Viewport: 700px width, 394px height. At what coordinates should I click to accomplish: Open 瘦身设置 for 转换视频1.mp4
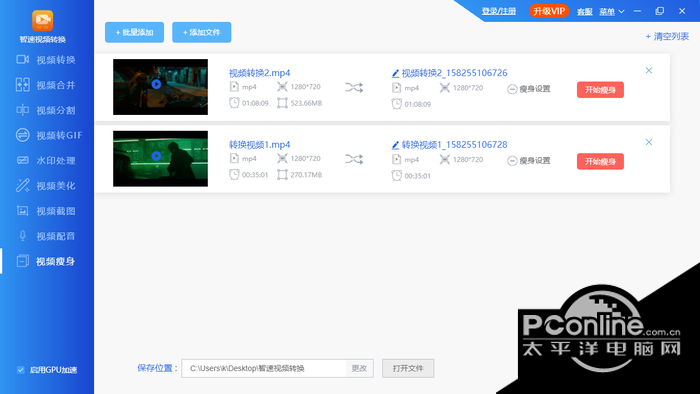pyautogui.click(x=529, y=161)
